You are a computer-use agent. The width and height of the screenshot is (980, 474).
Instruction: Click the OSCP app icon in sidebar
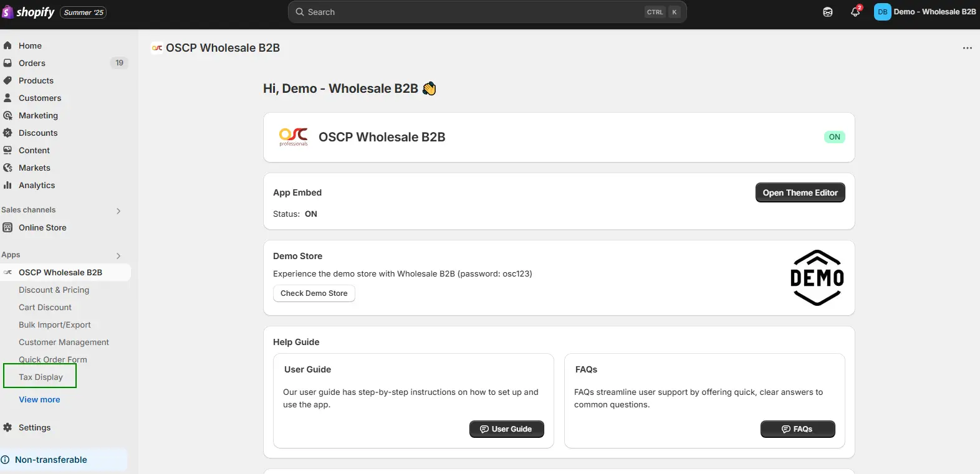pyautogui.click(x=7, y=272)
